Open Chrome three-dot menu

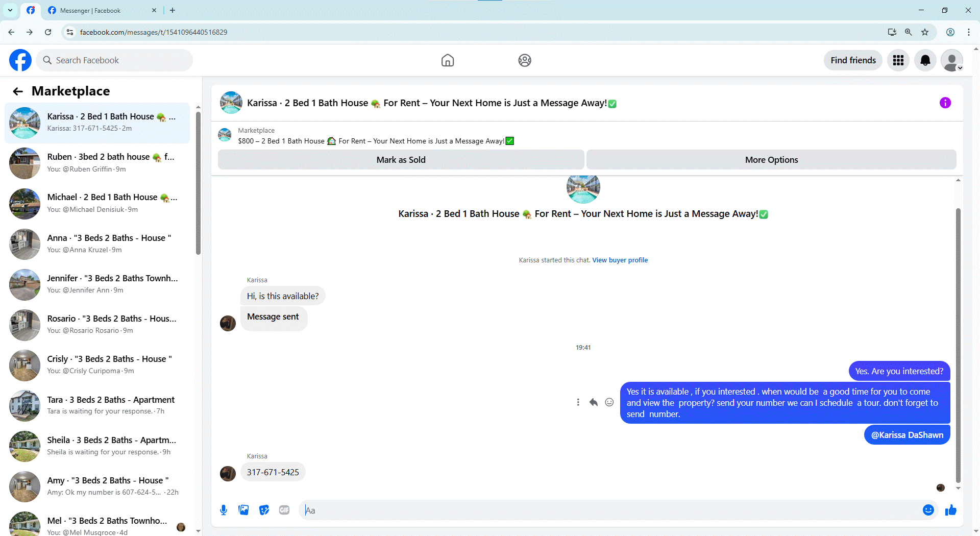click(969, 32)
